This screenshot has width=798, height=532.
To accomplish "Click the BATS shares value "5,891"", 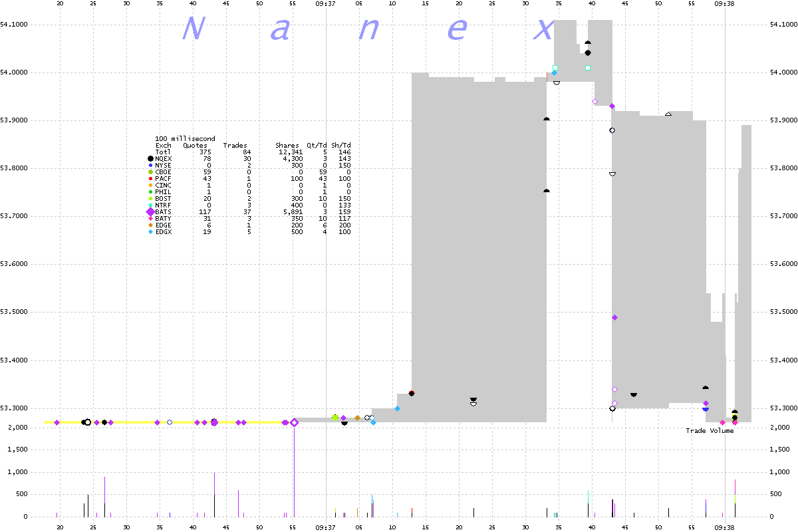I will [x=292, y=212].
